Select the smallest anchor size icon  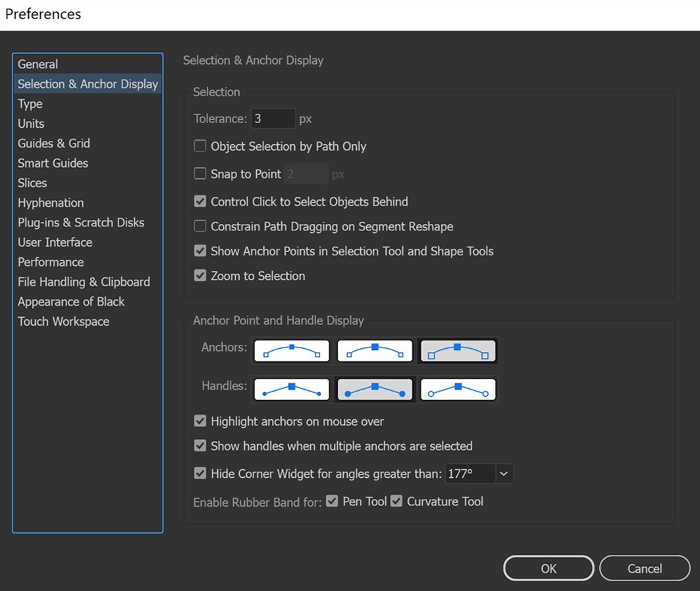(292, 351)
